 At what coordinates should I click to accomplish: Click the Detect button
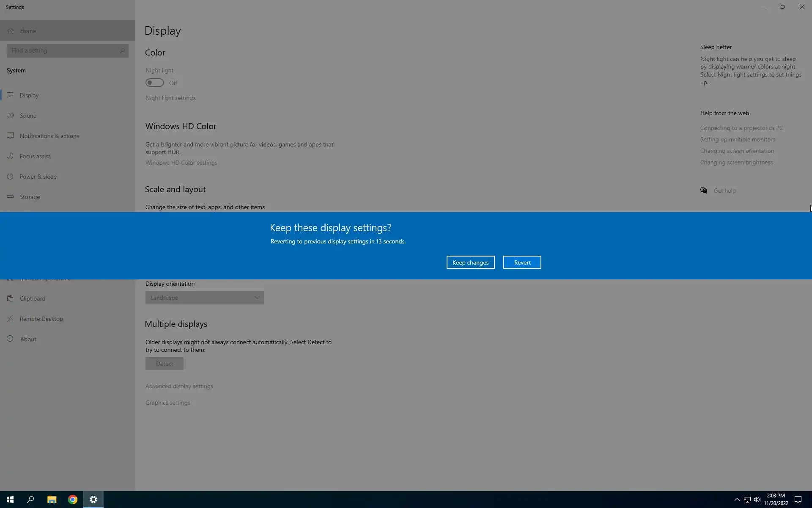pyautogui.click(x=164, y=364)
